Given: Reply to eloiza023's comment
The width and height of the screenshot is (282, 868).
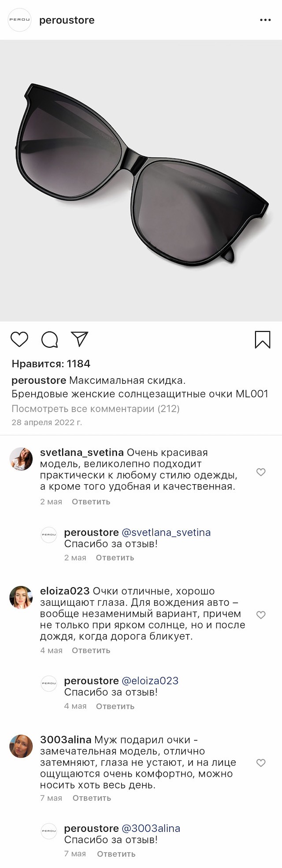Looking at the screenshot, I should coord(91,651).
